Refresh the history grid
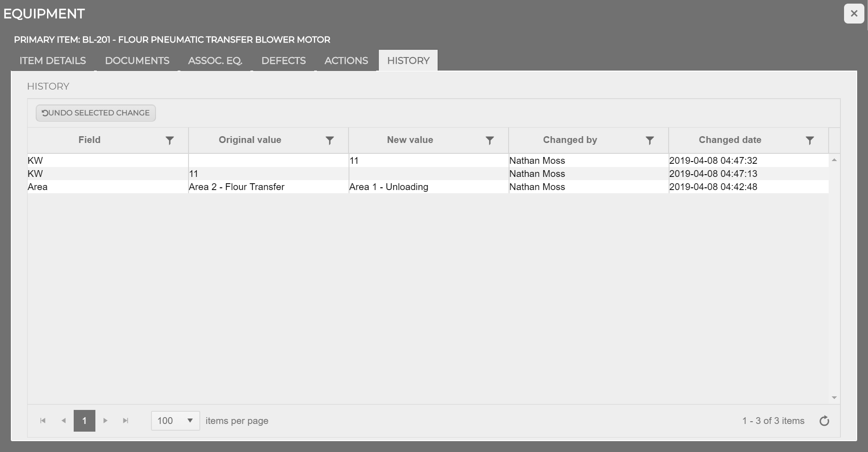 click(824, 421)
